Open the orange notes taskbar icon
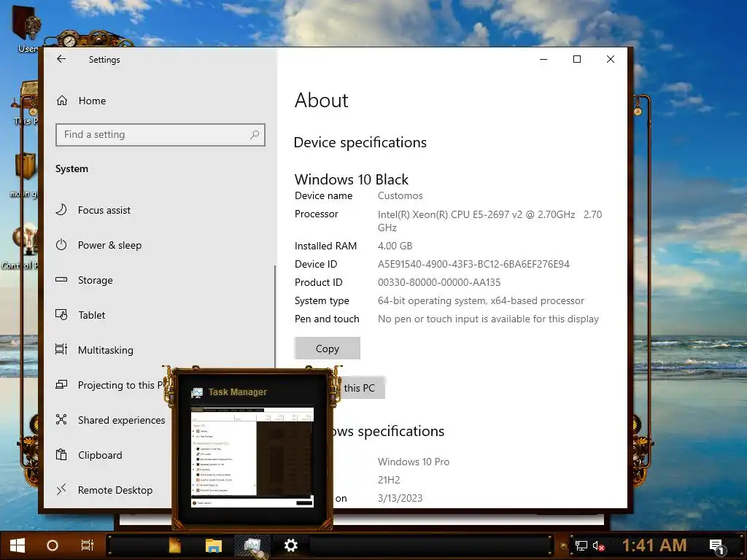 pos(175,545)
